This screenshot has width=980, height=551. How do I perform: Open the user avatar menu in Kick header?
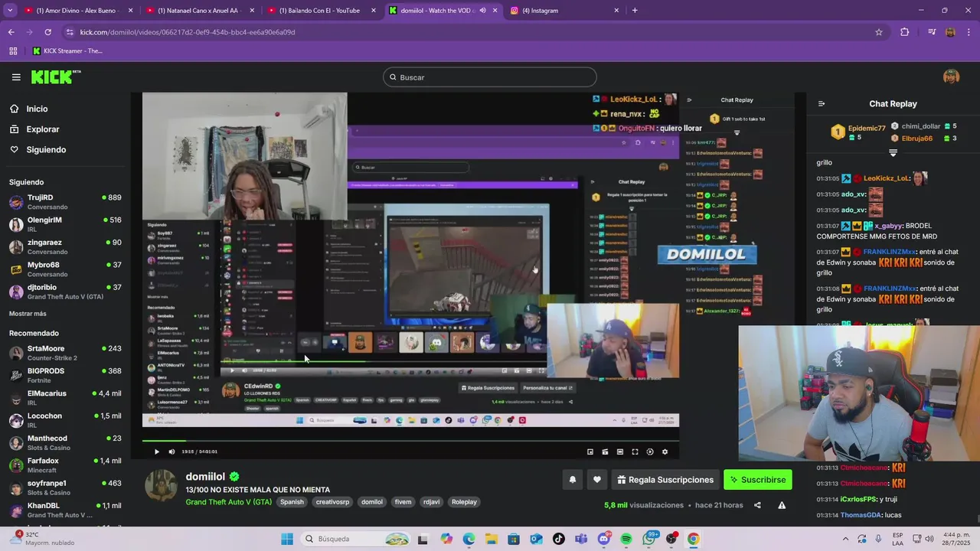click(x=951, y=77)
